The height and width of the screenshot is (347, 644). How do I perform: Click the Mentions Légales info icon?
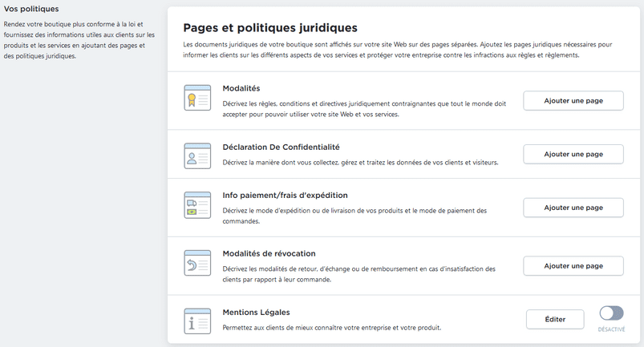(197, 321)
